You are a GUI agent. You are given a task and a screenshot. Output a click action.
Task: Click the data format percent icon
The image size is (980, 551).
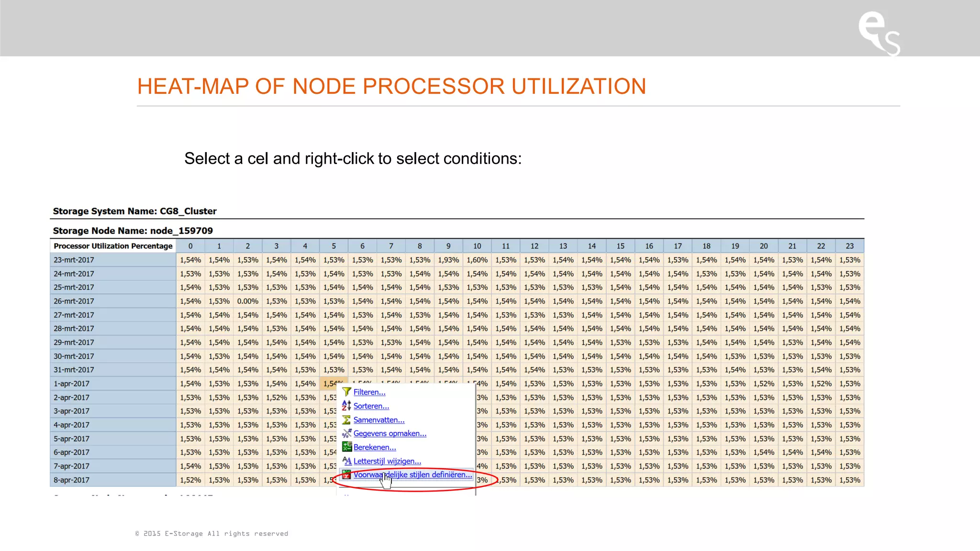(x=346, y=433)
